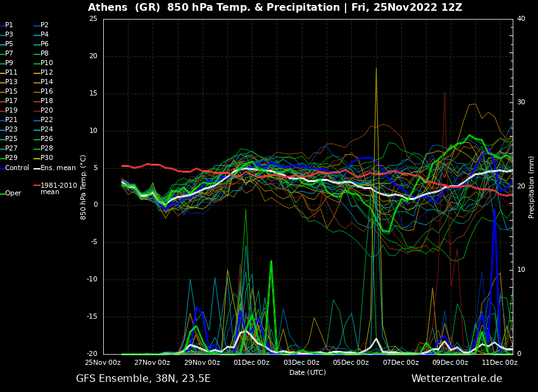Screen dimensions: 538x392
Task: Click the P18 legend entry
Action: click(x=43, y=101)
